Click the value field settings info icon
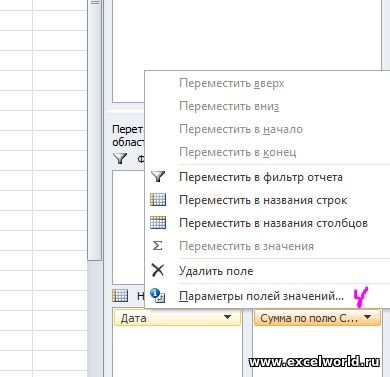This screenshot has height=377, width=390. [157, 296]
